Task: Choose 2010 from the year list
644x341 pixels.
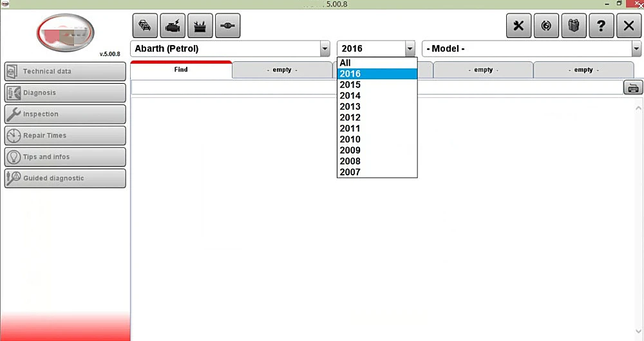Action: pos(377,139)
